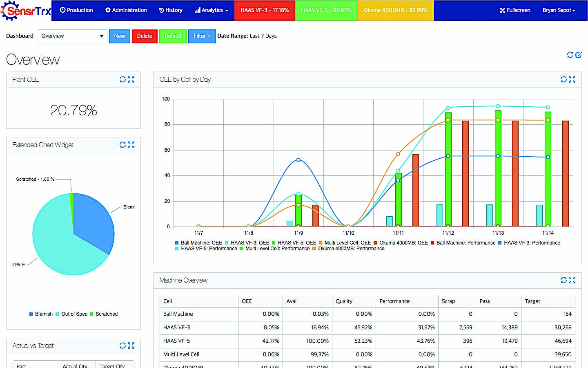Screen dimensions: 588x368
Task: Sort table by Scrap column header
Action: [x=457, y=301]
